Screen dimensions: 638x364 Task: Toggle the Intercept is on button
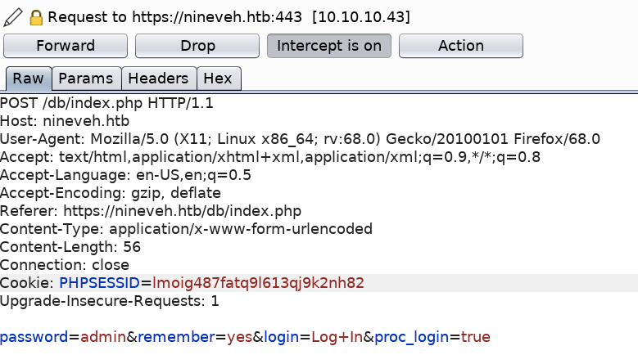pyautogui.click(x=329, y=46)
